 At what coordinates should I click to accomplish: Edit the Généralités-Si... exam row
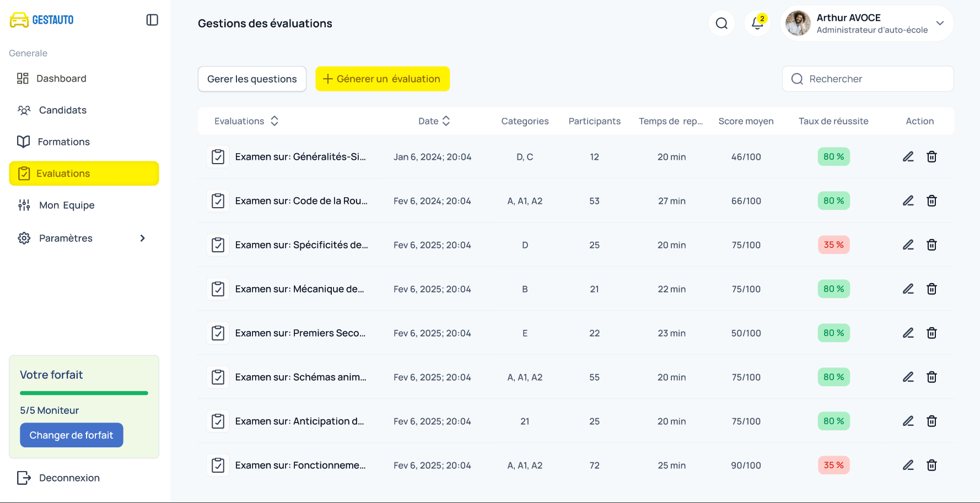[x=908, y=157]
